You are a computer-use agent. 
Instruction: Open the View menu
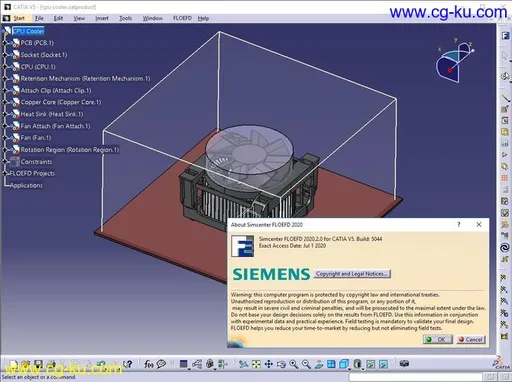[79, 18]
